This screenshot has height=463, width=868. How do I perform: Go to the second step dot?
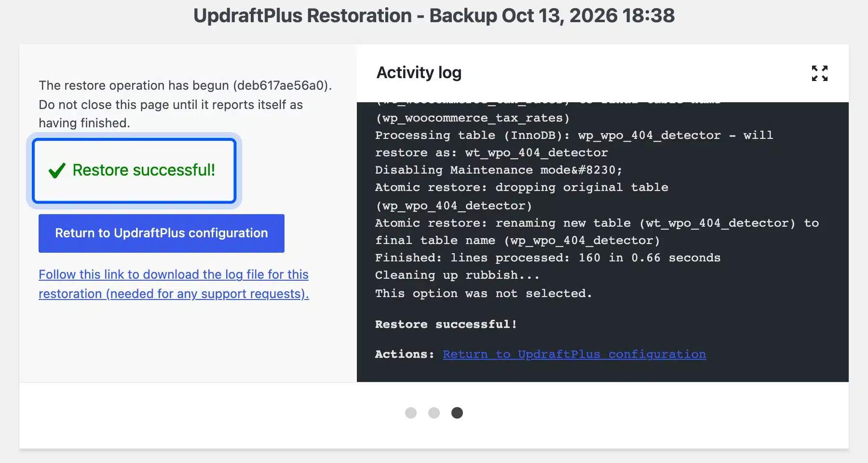[434, 413]
